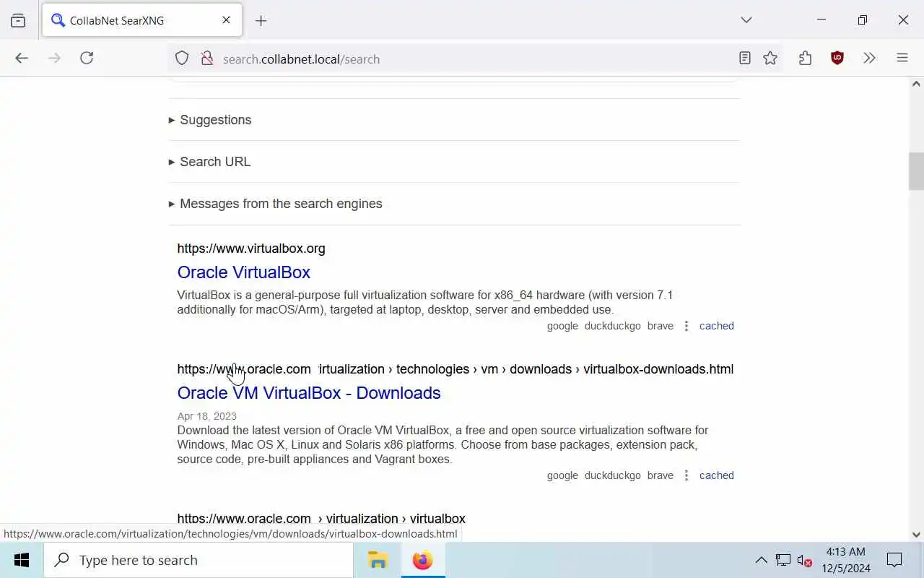The height and width of the screenshot is (578, 924).
Task: Click duckduckgo label under Oracle VirtualBox result
Action: click(613, 326)
